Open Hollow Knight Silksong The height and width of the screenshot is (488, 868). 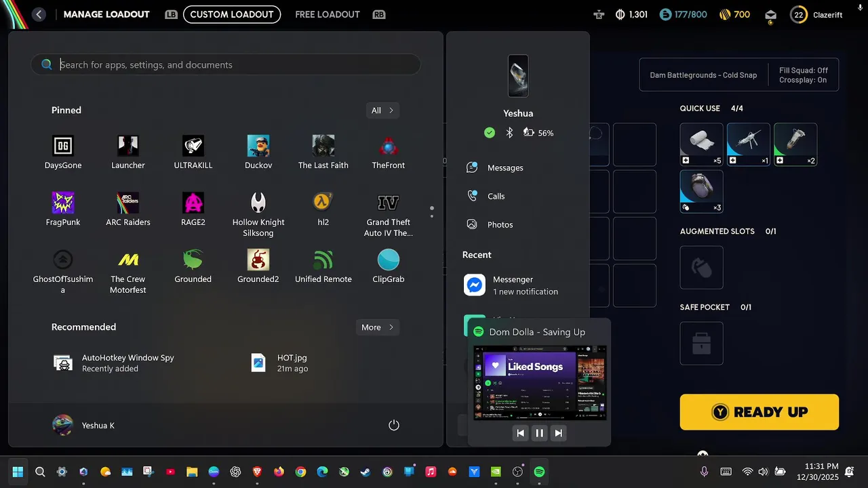pos(258,214)
